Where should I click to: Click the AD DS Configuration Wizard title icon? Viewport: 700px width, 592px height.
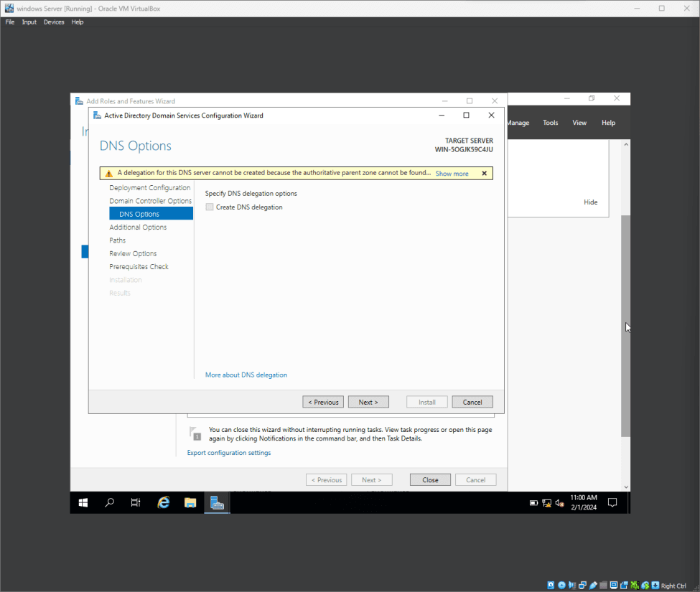pyautogui.click(x=97, y=116)
